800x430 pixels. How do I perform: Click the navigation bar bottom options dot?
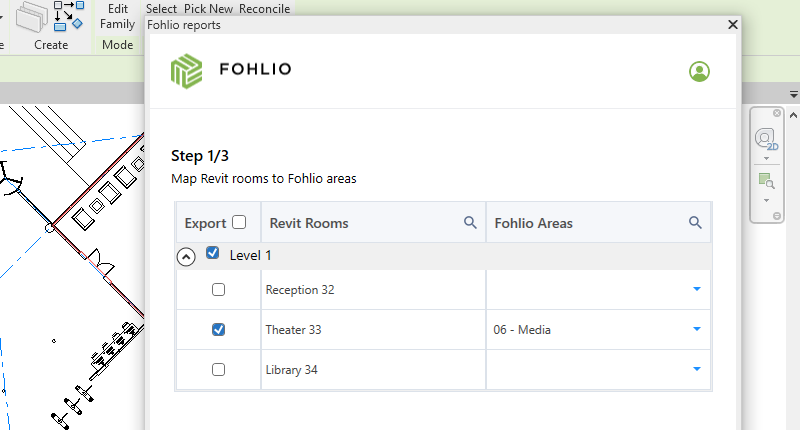coord(777,216)
